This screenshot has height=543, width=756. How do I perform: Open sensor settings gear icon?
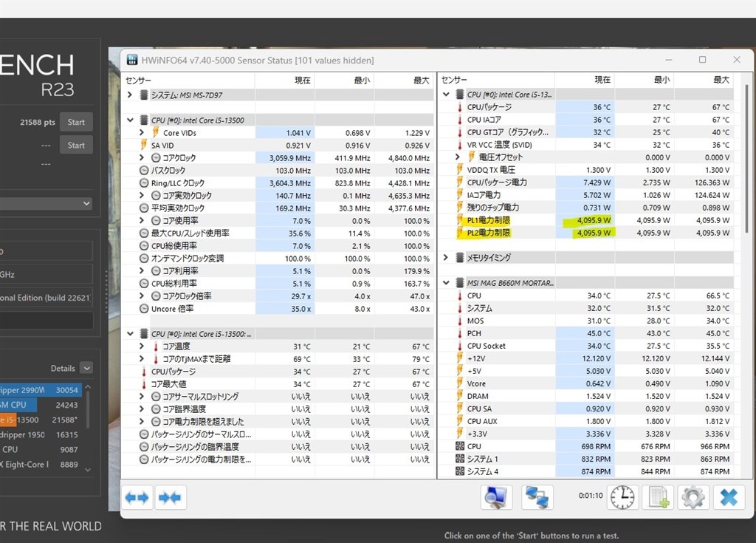coord(693,497)
